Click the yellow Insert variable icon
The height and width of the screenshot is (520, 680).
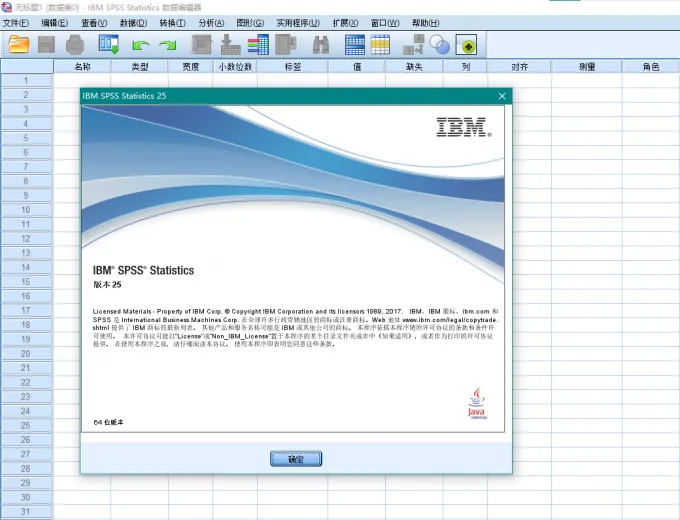[380, 44]
